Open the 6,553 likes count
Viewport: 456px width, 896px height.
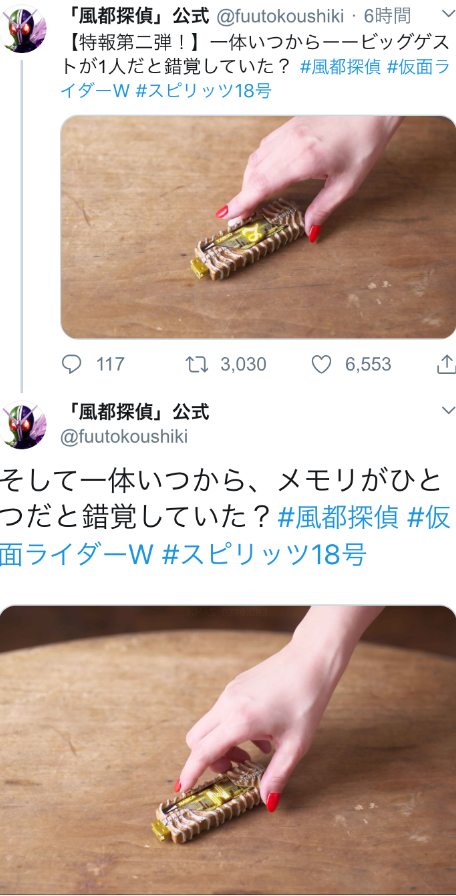368,364
